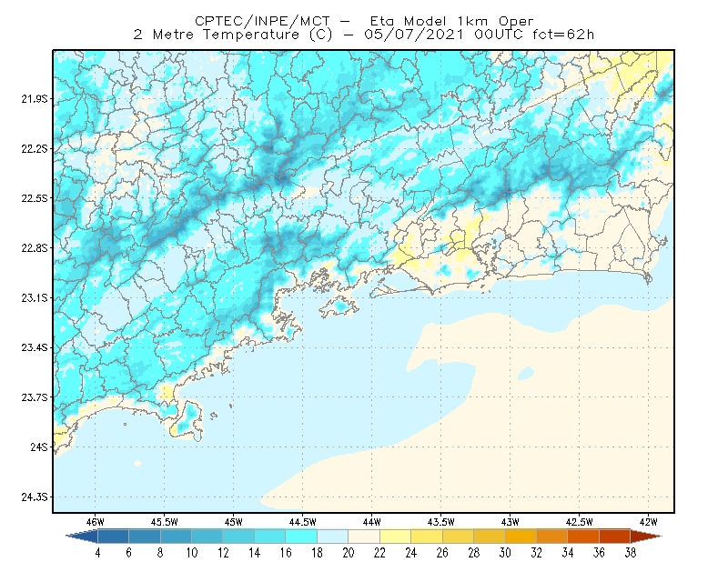Screen dimensions: 728x562
Task: Click the '45W' longitude label
Action: [234, 522]
